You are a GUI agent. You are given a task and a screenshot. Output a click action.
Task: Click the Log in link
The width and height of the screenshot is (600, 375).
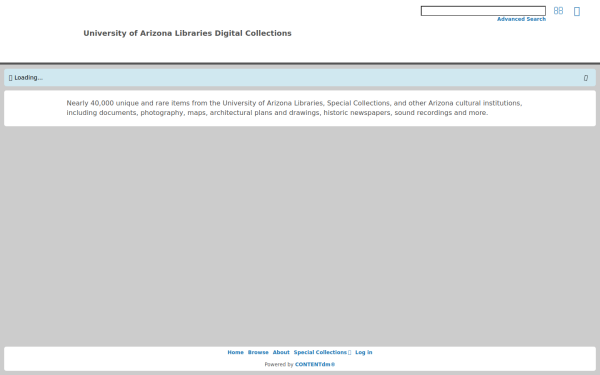tap(364, 352)
